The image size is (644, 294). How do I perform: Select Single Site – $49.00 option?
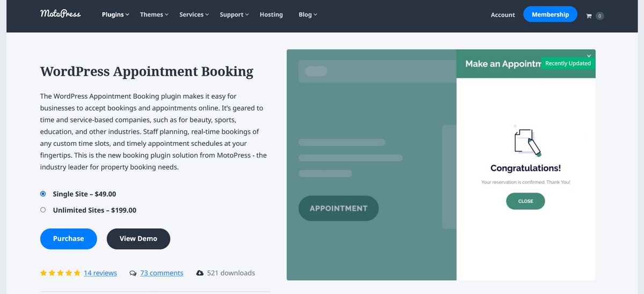point(43,194)
